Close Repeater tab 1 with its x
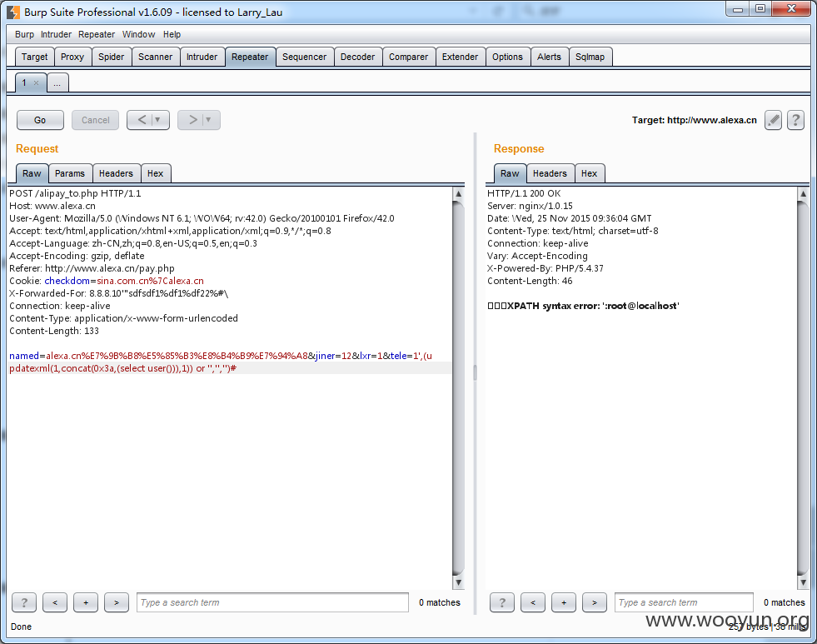The image size is (817, 644). click(x=36, y=82)
